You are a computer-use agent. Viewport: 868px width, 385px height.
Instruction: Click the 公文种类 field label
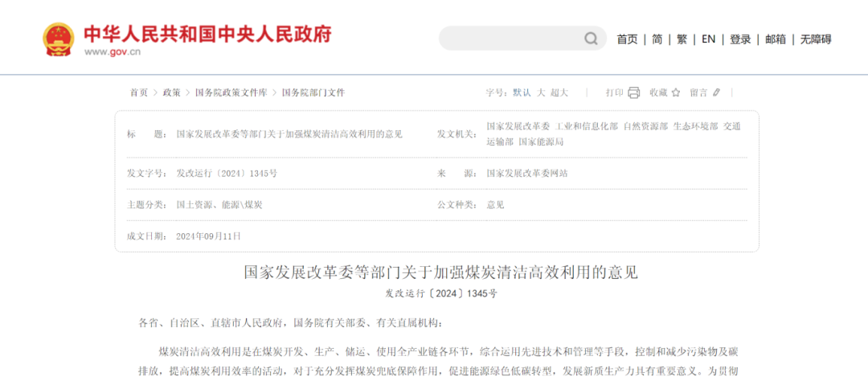point(457,205)
